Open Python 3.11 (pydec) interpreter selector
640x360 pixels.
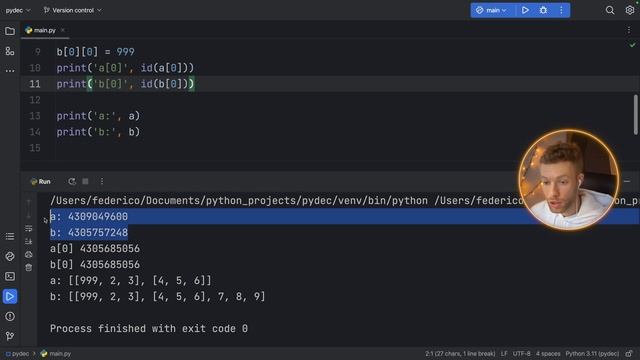click(x=592, y=353)
